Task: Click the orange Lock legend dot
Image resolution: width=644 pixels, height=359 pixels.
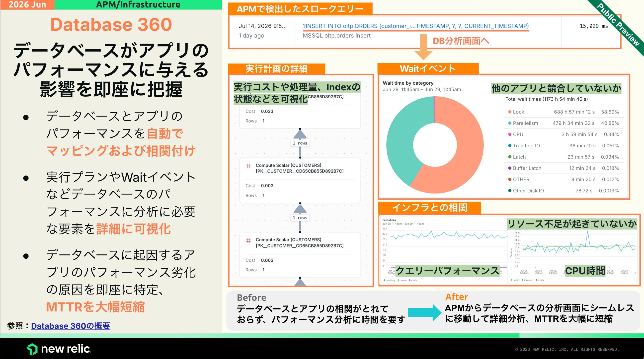Action: (510, 112)
